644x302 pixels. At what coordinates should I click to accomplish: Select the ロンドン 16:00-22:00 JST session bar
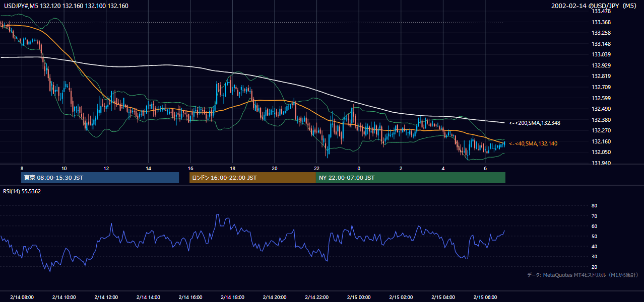coord(252,178)
